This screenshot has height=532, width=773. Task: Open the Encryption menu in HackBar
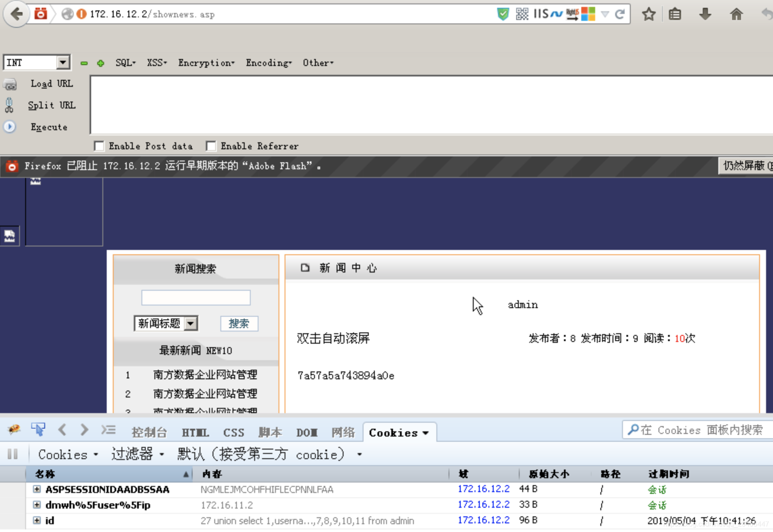[206, 63]
